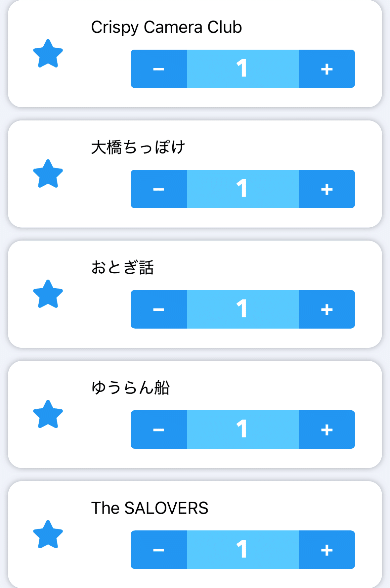The height and width of the screenshot is (588, 390).
Task: Increase count for Crispy Camera Club
Action: pyautogui.click(x=327, y=69)
